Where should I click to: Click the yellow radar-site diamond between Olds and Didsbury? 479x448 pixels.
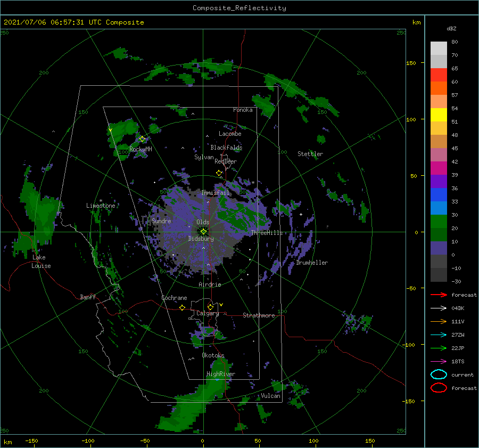tap(203, 232)
